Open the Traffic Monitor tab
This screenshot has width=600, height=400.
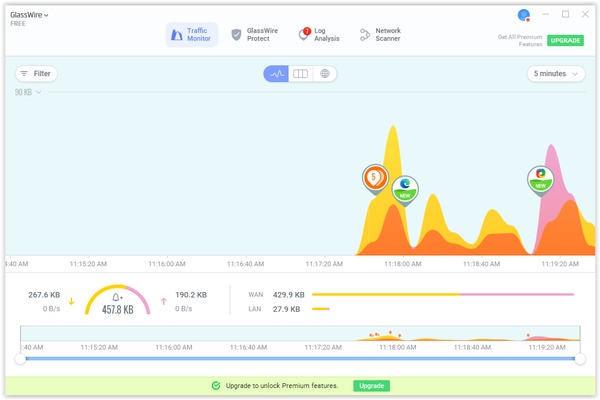pos(191,35)
